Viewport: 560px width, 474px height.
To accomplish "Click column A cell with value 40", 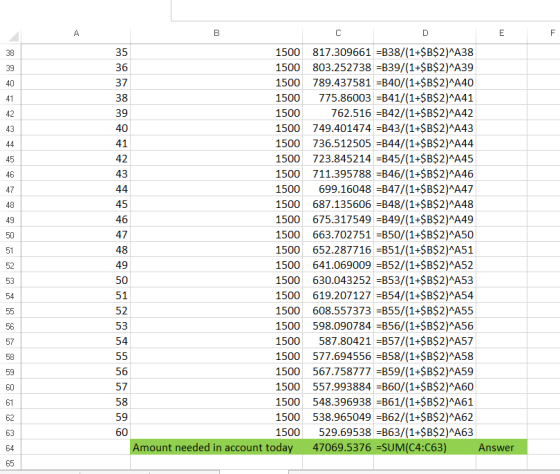I will (76, 128).
